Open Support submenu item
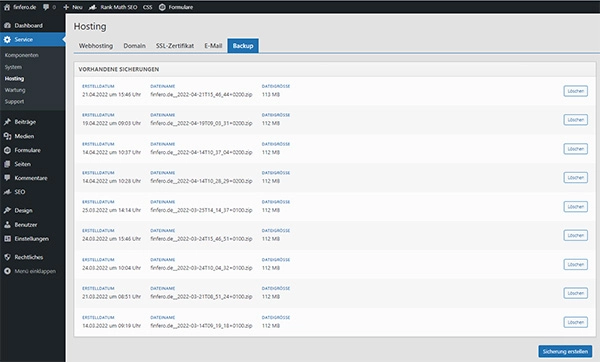The height and width of the screenshot is (362, 600). [x=15, y=101]
